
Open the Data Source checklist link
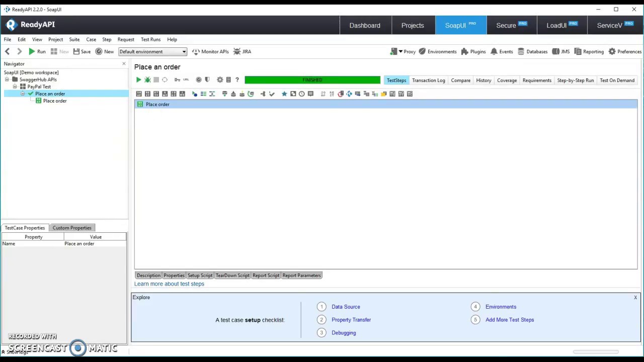346,307
